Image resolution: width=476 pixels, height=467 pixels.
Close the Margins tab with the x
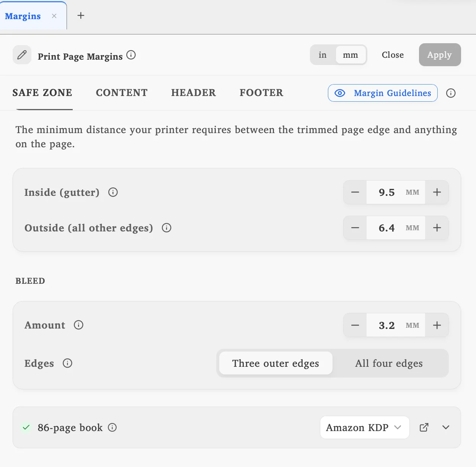click(54, 16)
